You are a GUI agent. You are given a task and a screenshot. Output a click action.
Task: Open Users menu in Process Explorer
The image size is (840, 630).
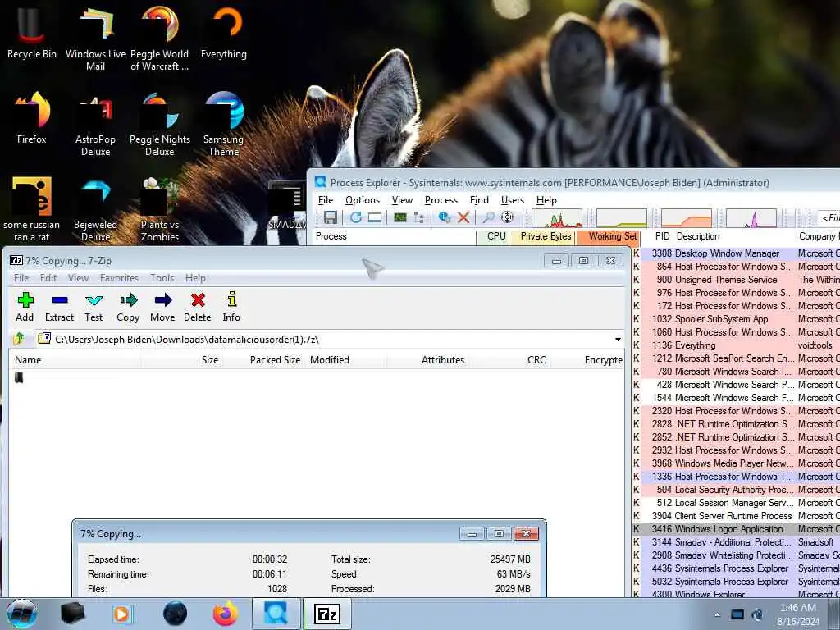coord(513,200)
